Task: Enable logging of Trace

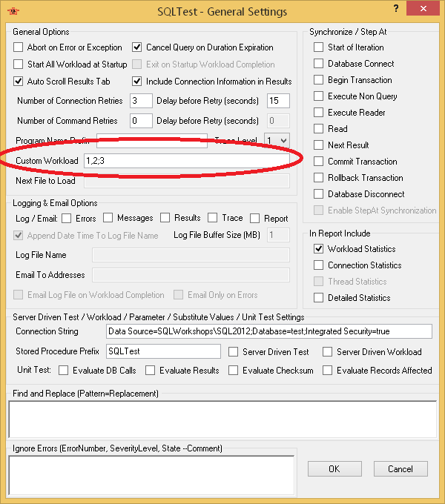Action: click(213, 218)
